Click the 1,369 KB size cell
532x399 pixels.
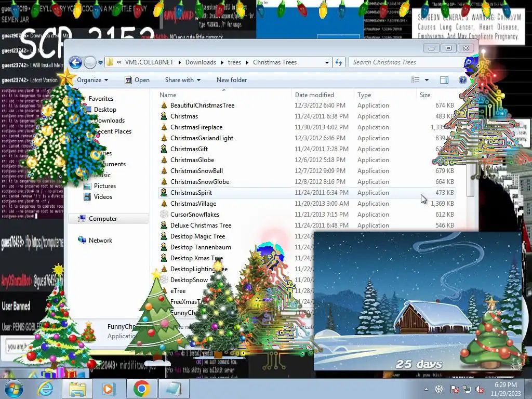tap(443, 204)
